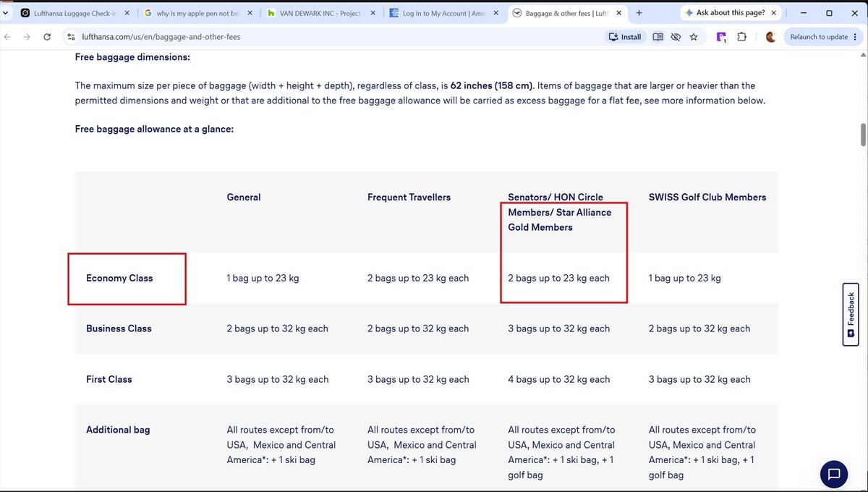Select the Baggage & other fees tab
868x492 pixels.
point(567,13)
